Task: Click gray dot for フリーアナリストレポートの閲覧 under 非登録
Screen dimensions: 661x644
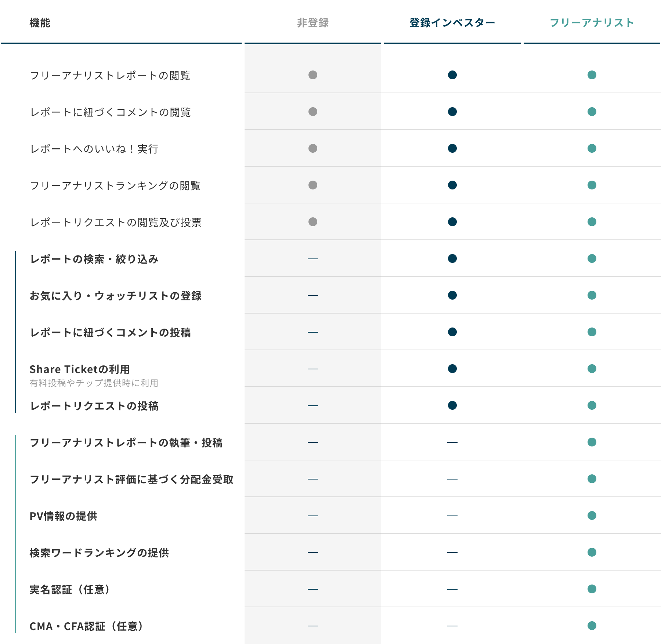Action: [x=313, y=75]
